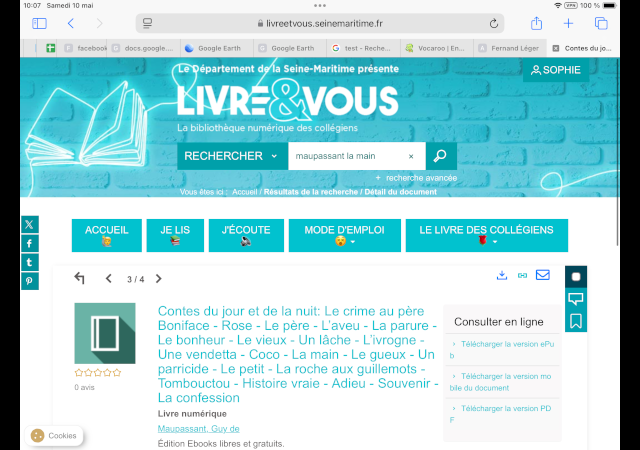
Task: Download the record with download icon
Action: (502, 275)
